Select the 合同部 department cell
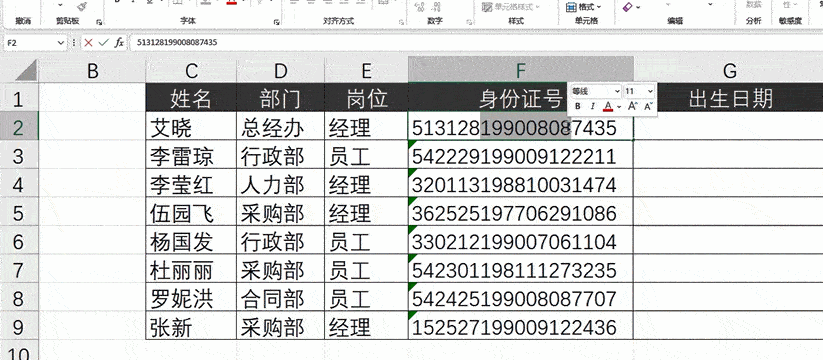823x360 pixels. (x=281, y=297)
